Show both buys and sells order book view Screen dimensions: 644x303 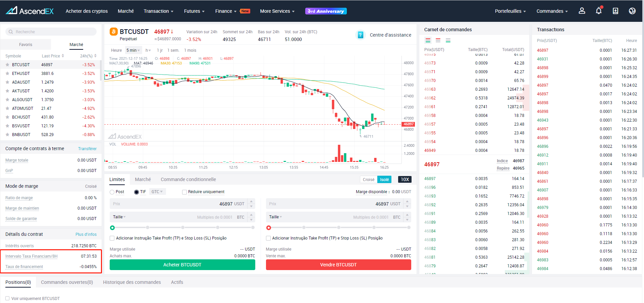[x=428, y=40]
